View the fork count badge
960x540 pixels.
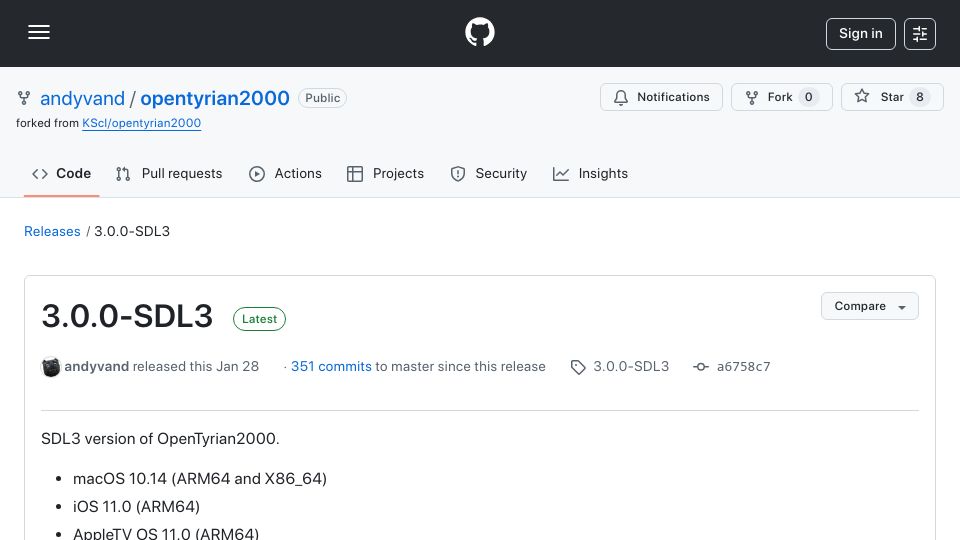coord(809,97)
